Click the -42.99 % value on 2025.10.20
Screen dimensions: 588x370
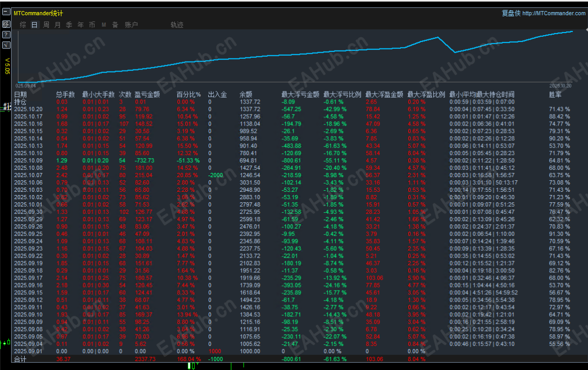click(335, 109)
